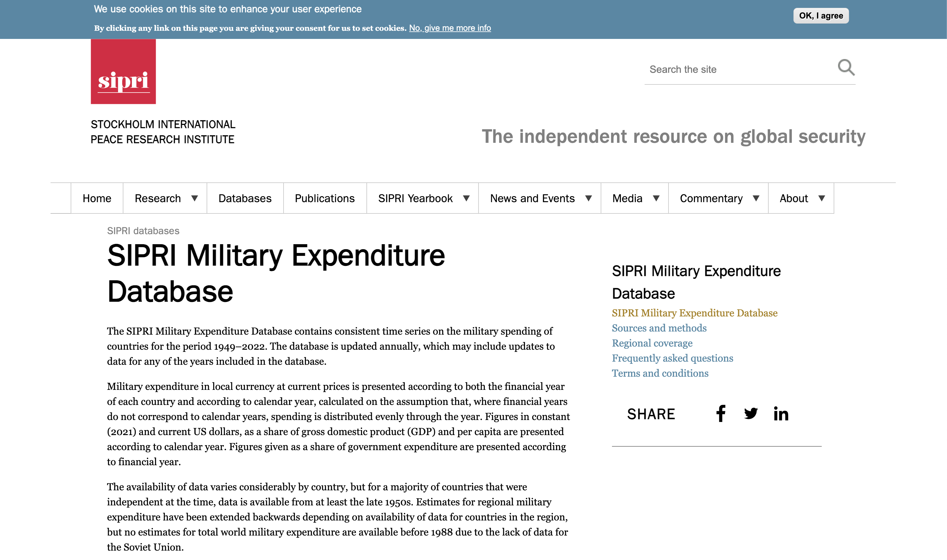Share on Twitter icon
This screenshot has height=560, width=947.
click(x=751, y=414)
